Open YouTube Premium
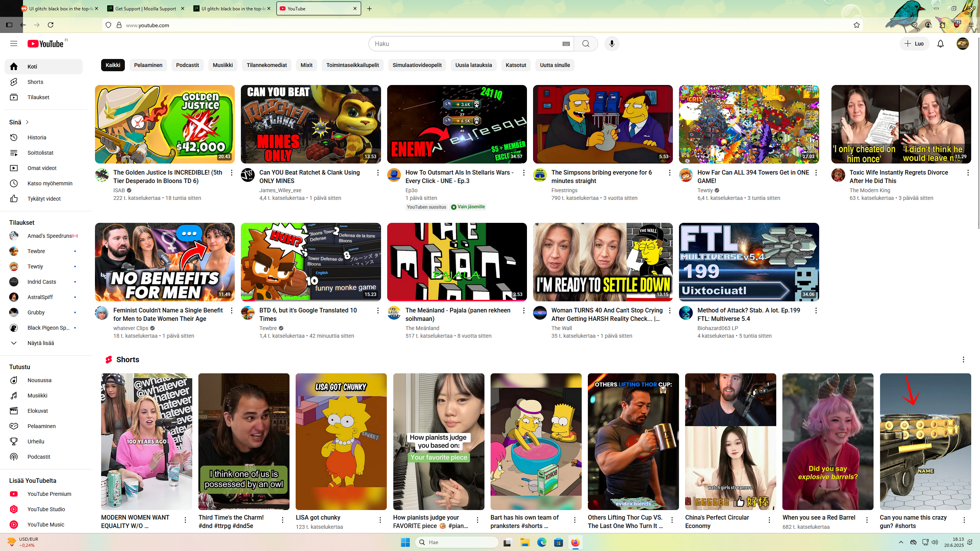The image size is (980, 551). [x=44, y=494]
